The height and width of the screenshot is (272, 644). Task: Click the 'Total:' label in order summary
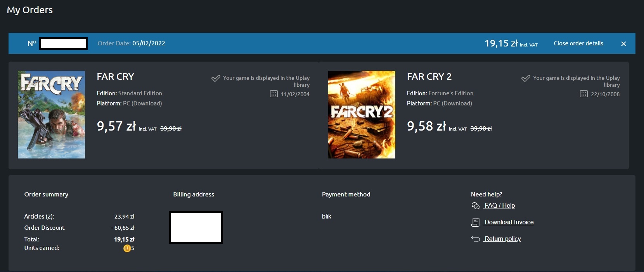31,239
